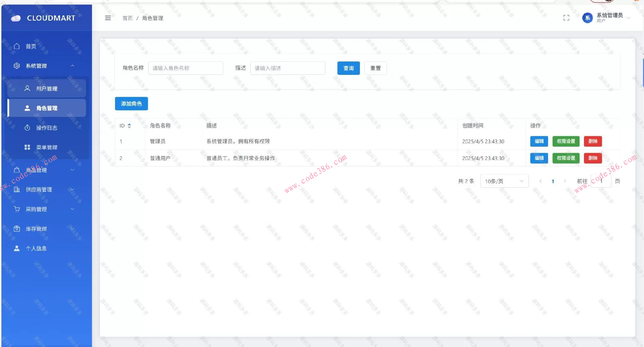The image size is (644, 347).
Task: Click the 添加角色 button
Action: (x=131, y=103)
